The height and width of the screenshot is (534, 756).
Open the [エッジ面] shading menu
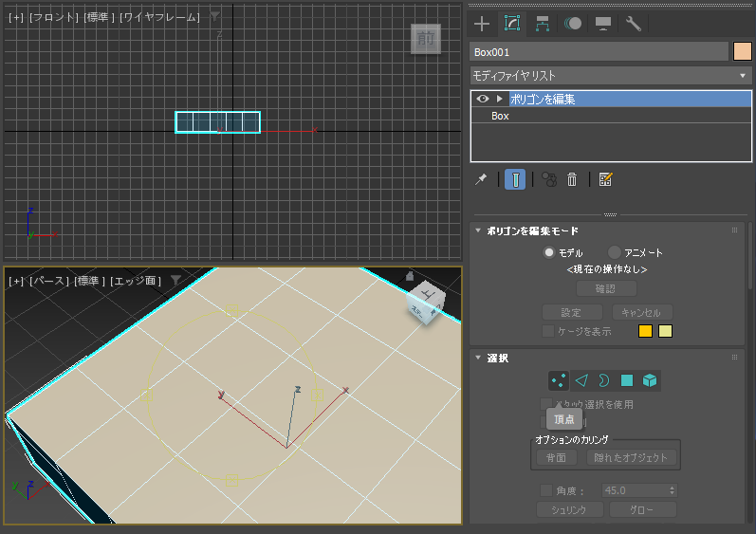click(x=136, y=281)
